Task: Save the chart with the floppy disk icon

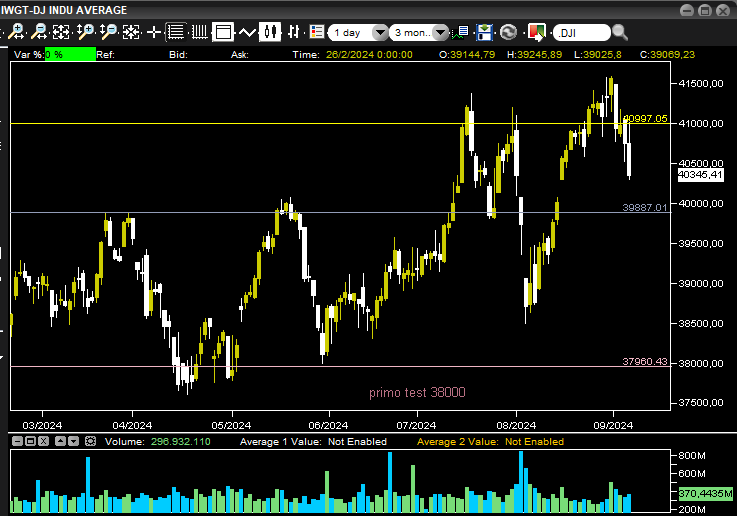Action: coord(485,32)
